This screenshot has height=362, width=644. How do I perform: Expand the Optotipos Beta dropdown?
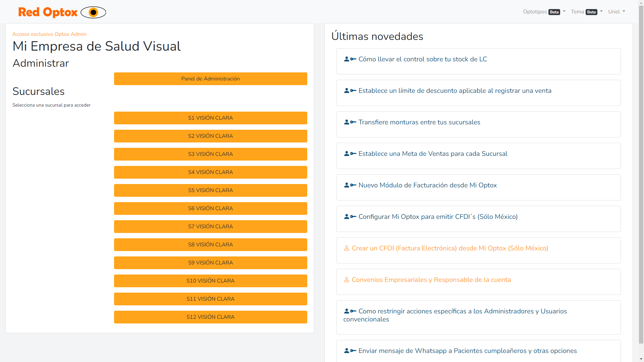point(544,12)
